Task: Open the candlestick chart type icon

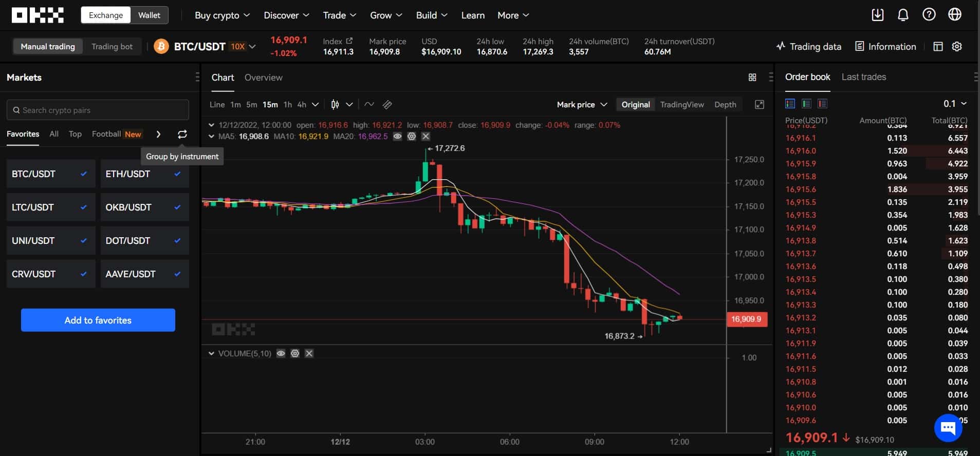Action: tap(335, 104)
